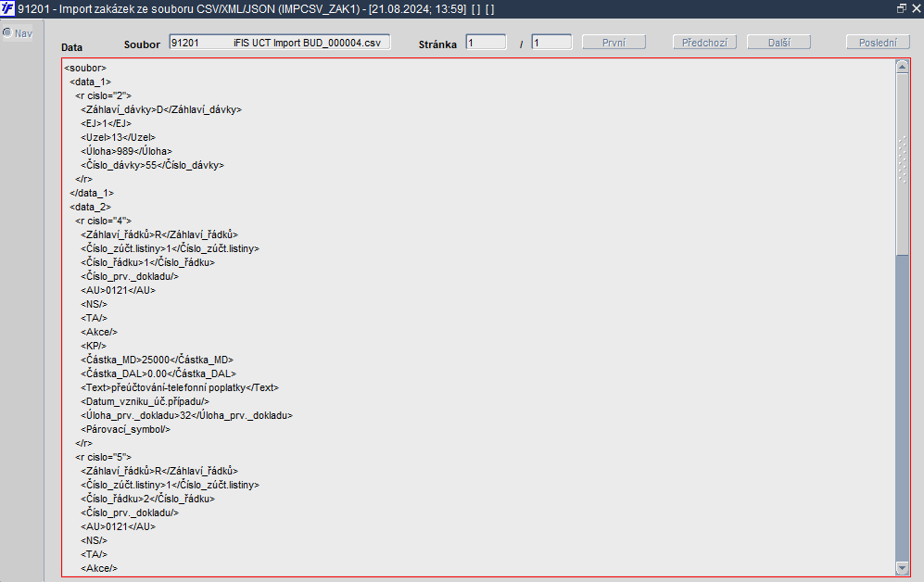Click the scroll down arrow of data area

pyautogui.click(x=902, y=568)
